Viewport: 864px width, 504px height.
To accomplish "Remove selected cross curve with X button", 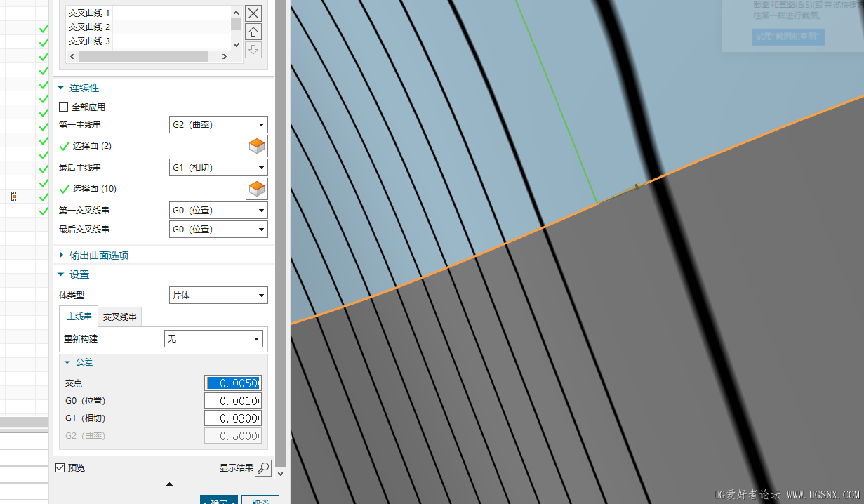I will point(254,13).
